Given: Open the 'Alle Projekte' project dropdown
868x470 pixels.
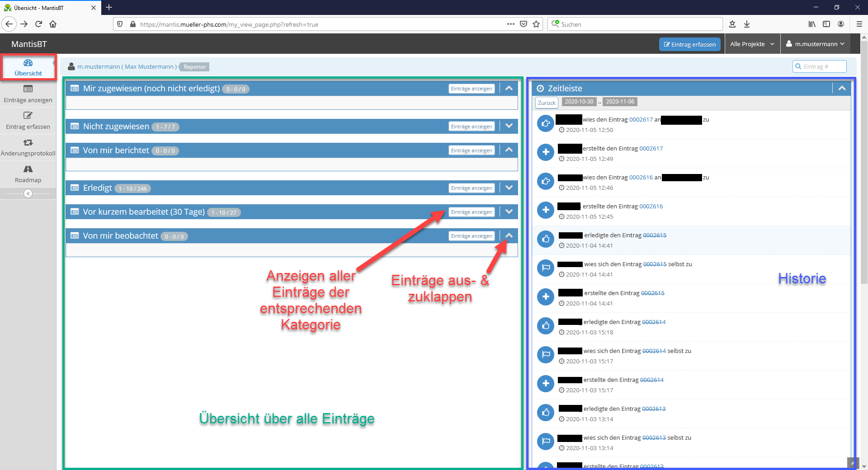Looking at the screenshot, I should pyautogui.click(x=752, y=44).
